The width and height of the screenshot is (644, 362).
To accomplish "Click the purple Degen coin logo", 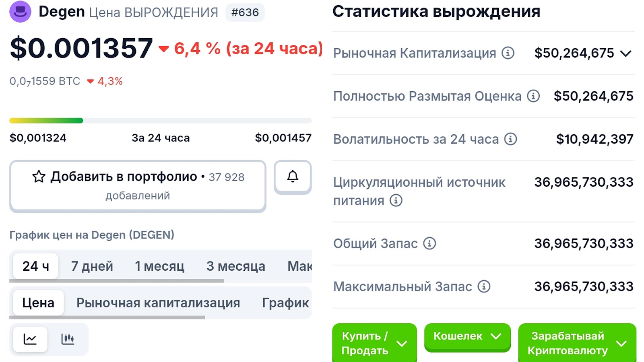I will click(x=20, y=12).
